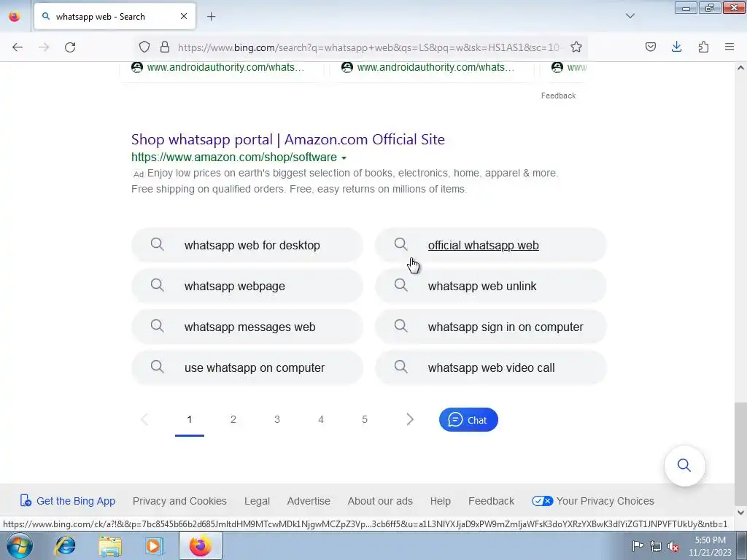Reload the page with the refresh icon
The height and width of the screenshot is (560, 747).
tap(70, 47)
